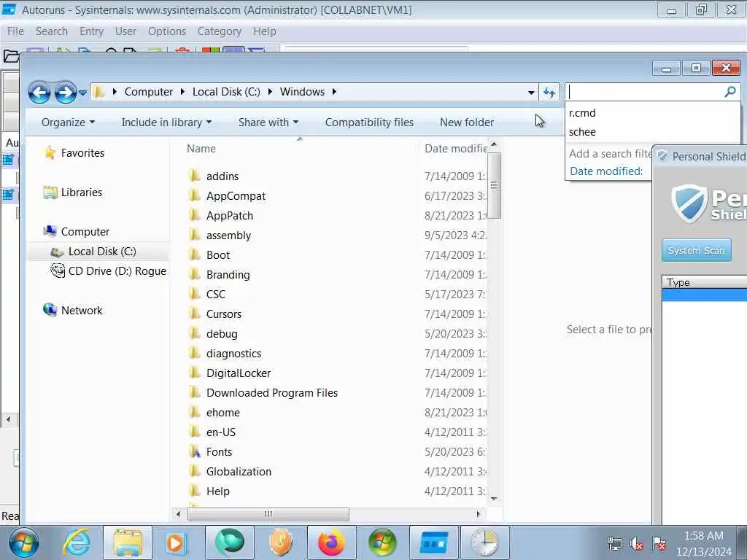Select the r.cmd search suggestion
Viewport: 747px width, 560px height.
[x=582, y=113]
